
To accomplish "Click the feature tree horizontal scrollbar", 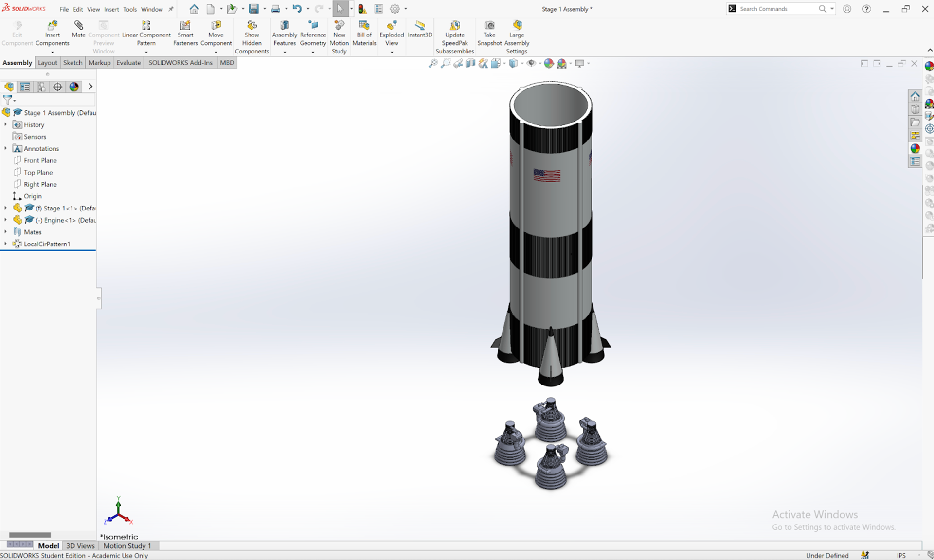I will click(30, 535).
